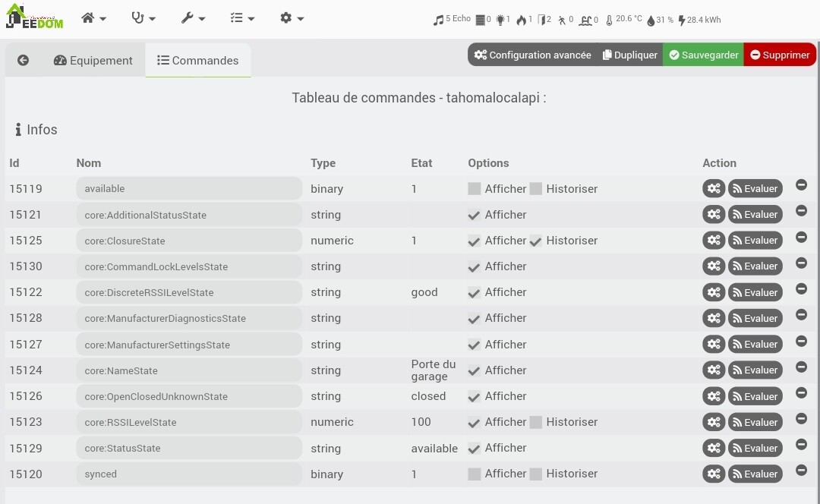Click the Id 15125 cell
This screenshot has height=504, width=820.
[x=26, y=241]
